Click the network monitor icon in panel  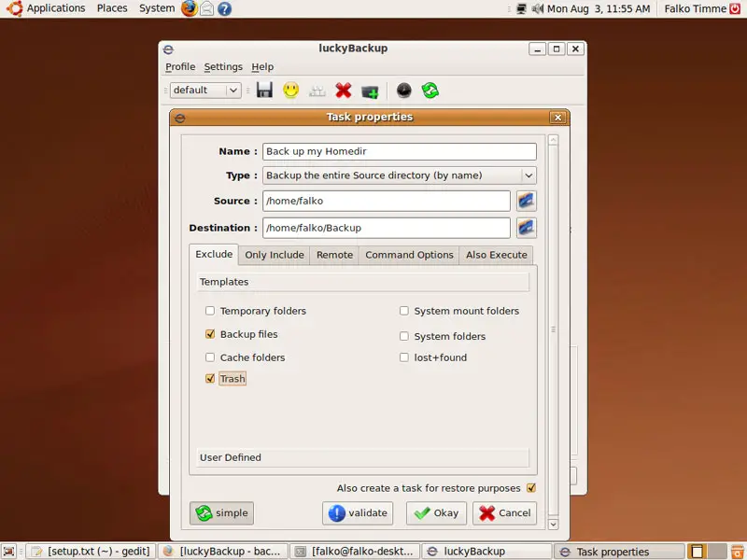pyautogui.click(x=521, y=8)
